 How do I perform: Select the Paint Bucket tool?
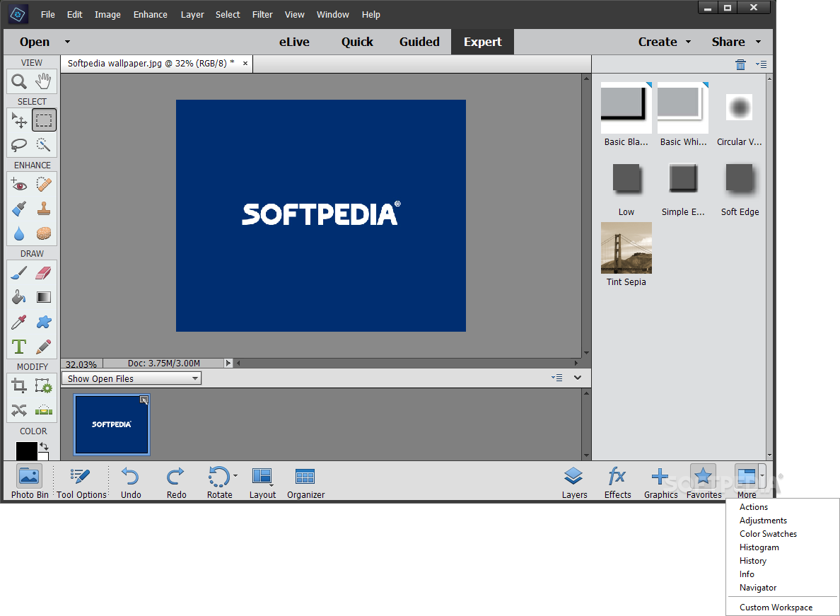point(19,297)
